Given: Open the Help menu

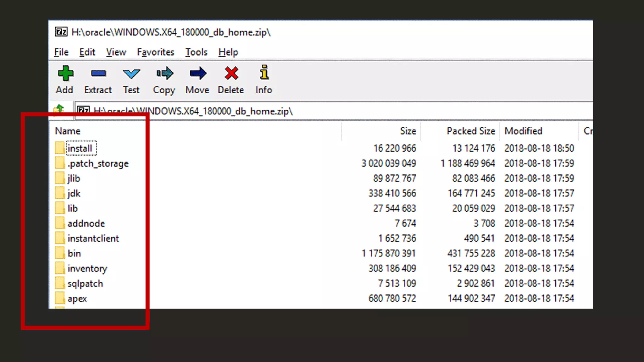Looking at the screenshot, I should [228, 52].
